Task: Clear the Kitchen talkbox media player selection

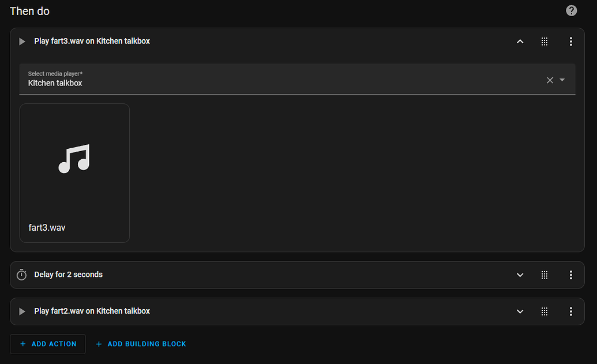Action: (x=550, y=80)
